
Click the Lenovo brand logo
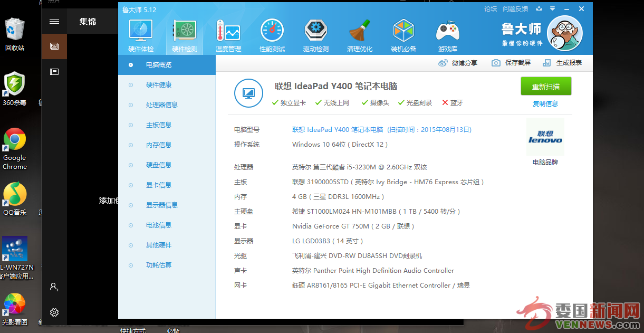pyautogui.click(x=545, y=137)
